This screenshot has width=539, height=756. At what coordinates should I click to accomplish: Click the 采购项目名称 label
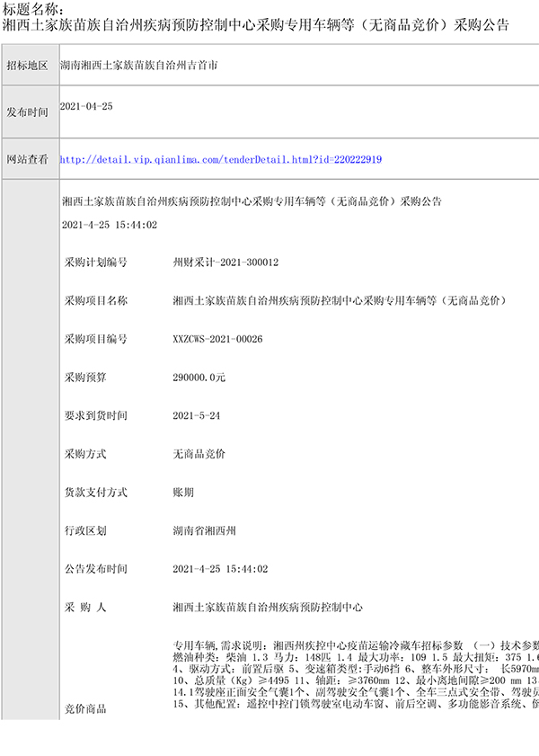pos(96,300)
